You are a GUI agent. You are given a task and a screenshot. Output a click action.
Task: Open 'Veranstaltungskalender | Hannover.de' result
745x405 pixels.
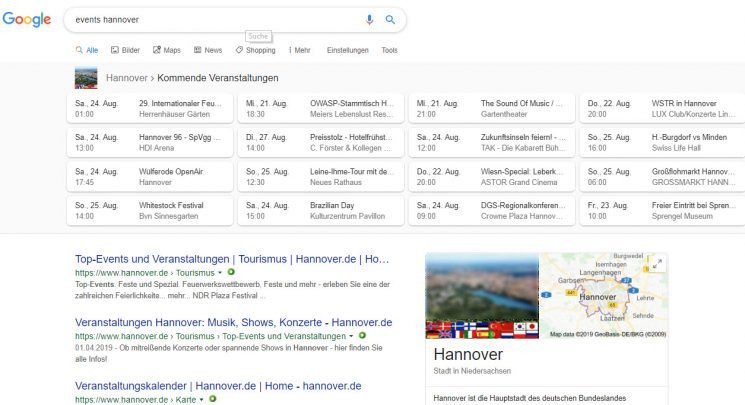click(x=218, y=386)
